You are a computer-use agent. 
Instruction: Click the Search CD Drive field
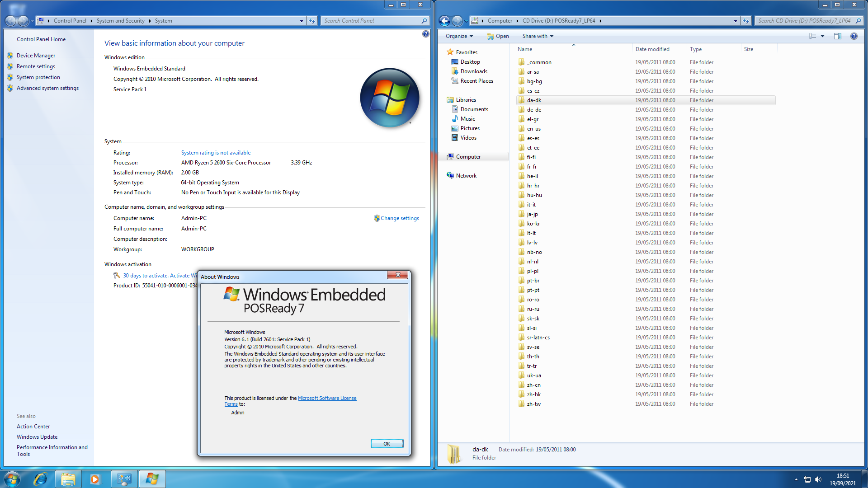[809, 21]
